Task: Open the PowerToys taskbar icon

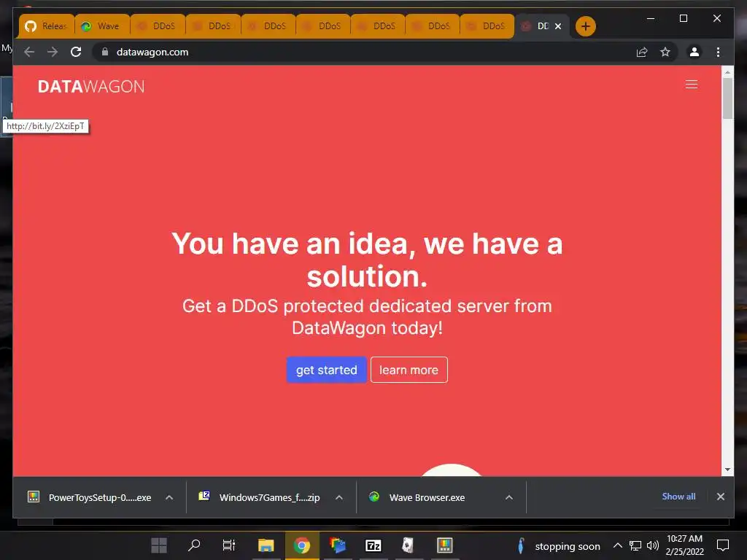Action: pos(444,545)
